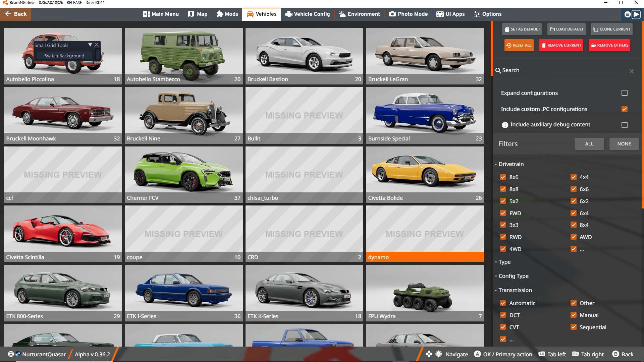Select NONE filters
Image resolution: width=644 pixels, height=362 pixels.
(x=624, y=144)
